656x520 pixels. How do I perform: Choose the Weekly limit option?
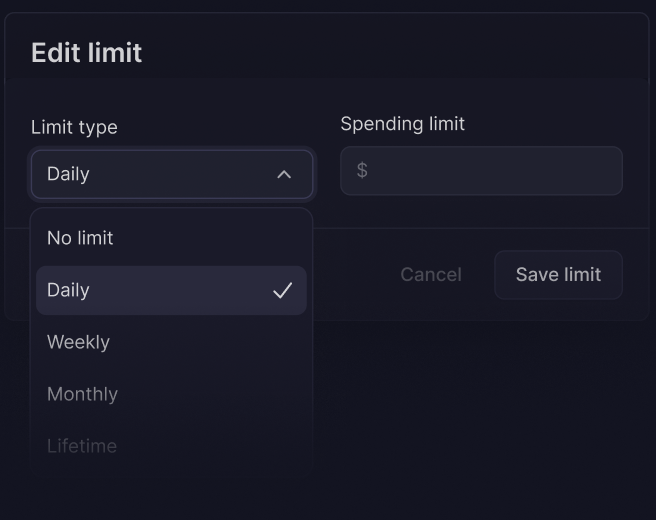(x=78, y=342)
